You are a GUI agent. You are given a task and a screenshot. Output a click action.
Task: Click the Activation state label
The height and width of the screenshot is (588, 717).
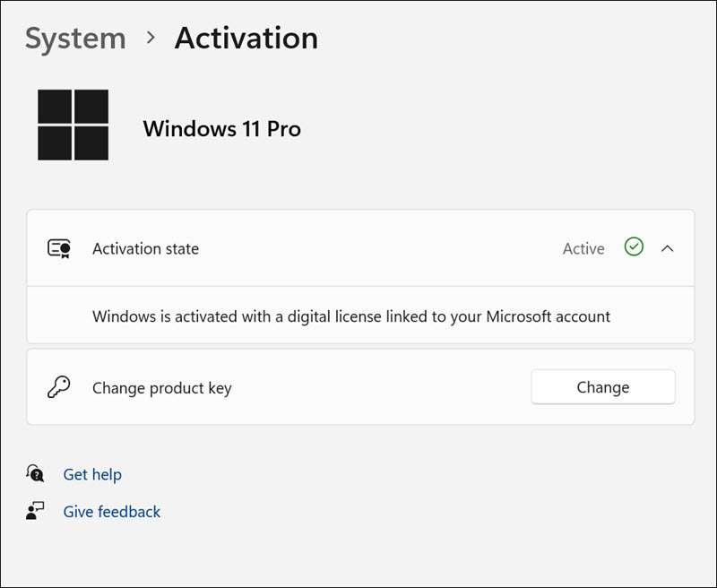(145, 249)
